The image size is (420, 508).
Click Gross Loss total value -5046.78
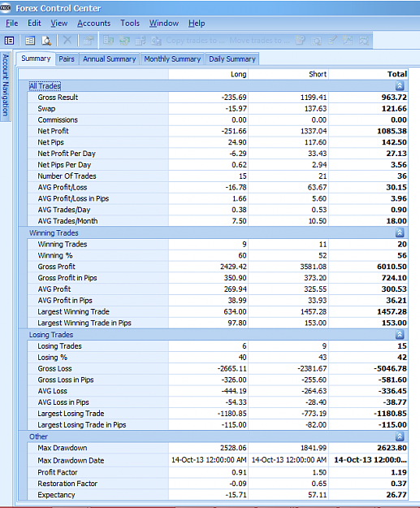click(391, 369)
